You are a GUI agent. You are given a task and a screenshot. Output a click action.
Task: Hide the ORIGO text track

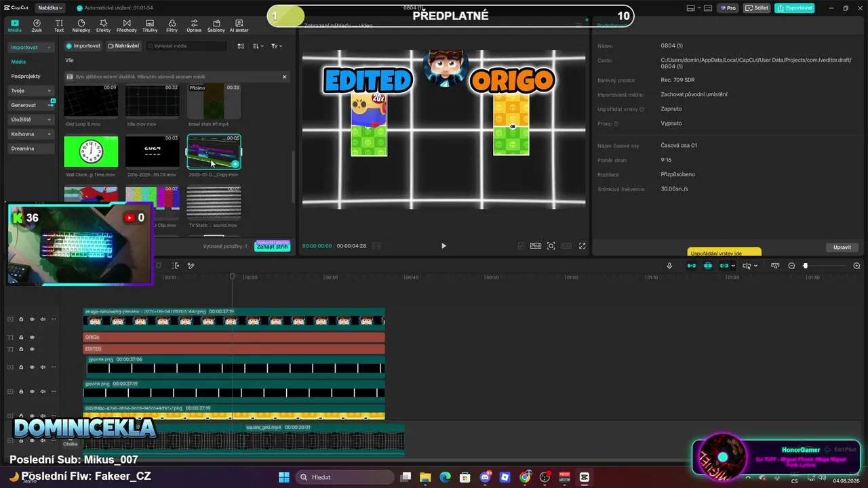[32, 337]
